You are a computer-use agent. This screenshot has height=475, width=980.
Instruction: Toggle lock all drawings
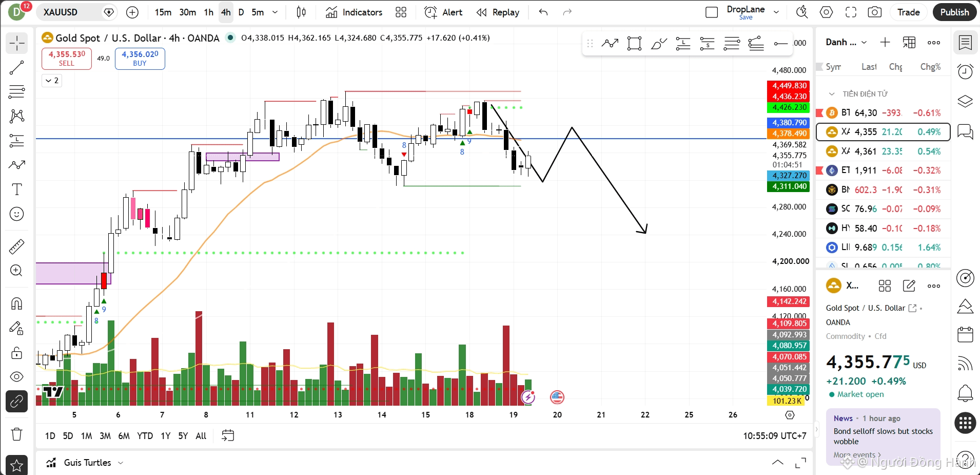[x=17, y=353]
